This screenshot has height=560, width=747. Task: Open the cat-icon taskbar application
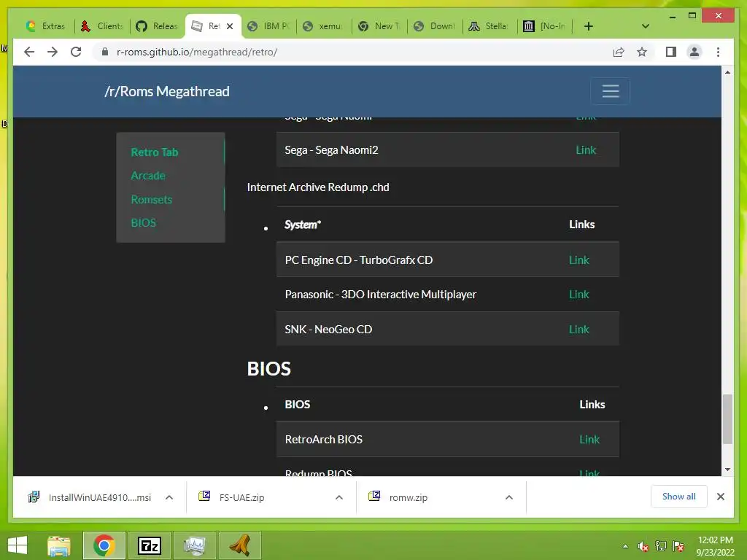coord(239,545)
